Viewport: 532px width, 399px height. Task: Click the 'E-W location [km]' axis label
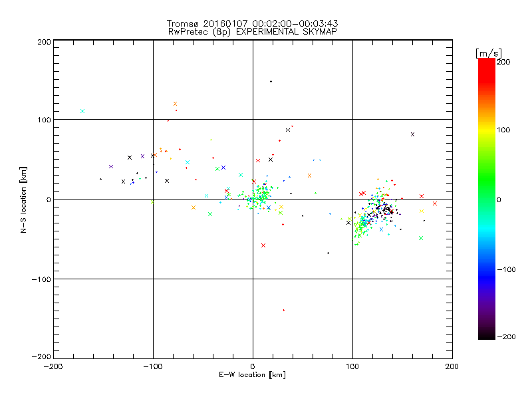[x=252, y=374]
